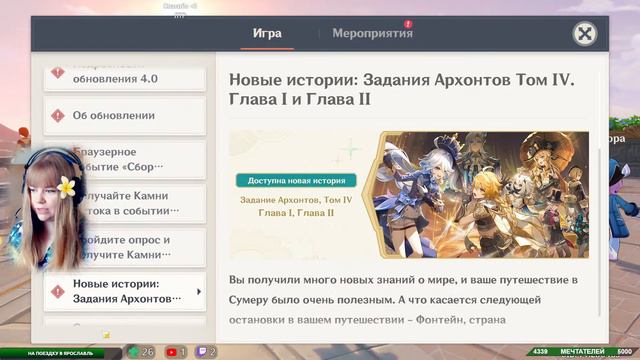Click red notification badge on Мероприятия tab
The image size is (640, 360).
(x=408, y=24)
